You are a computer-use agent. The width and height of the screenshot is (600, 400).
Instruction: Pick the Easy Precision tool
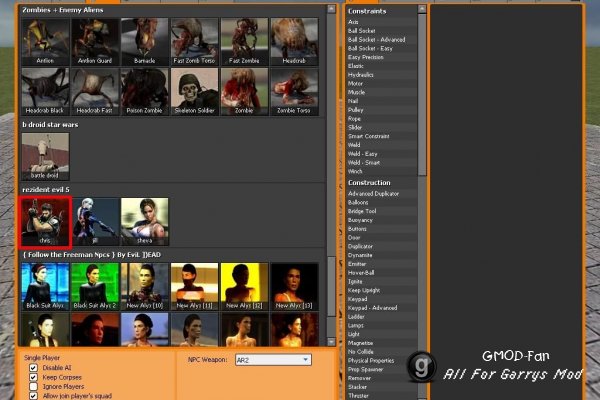pos(382,57)
